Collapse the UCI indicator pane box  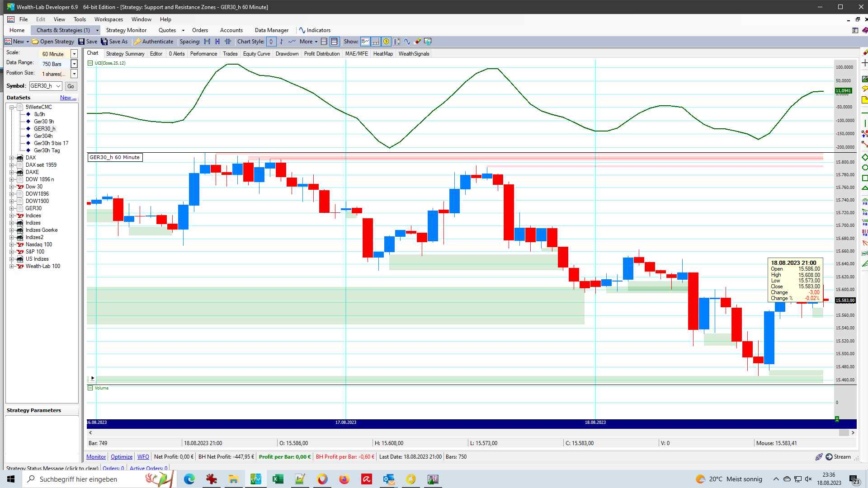(90, 63)
